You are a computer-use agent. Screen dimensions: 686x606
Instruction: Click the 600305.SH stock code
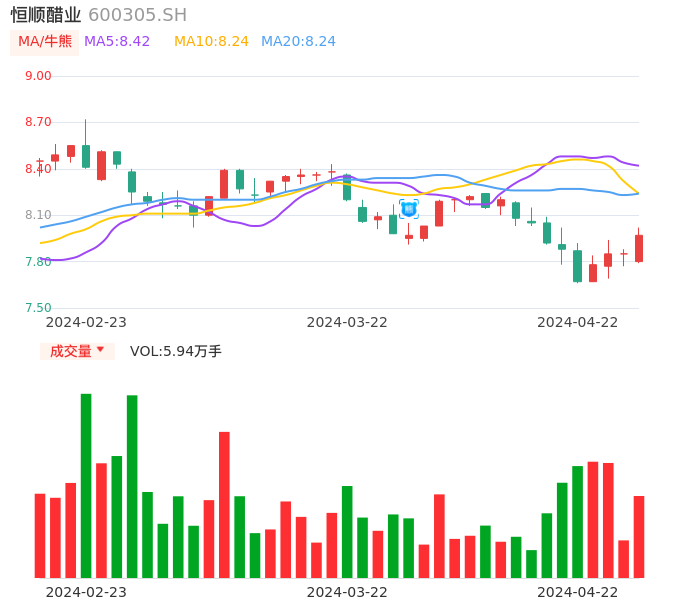137,15
